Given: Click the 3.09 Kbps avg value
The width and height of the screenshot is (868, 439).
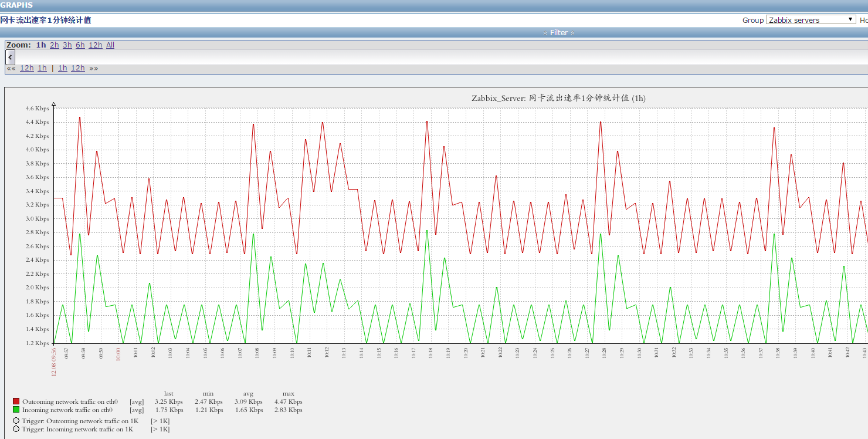Looking at the screenshot, I should (249, 402).
